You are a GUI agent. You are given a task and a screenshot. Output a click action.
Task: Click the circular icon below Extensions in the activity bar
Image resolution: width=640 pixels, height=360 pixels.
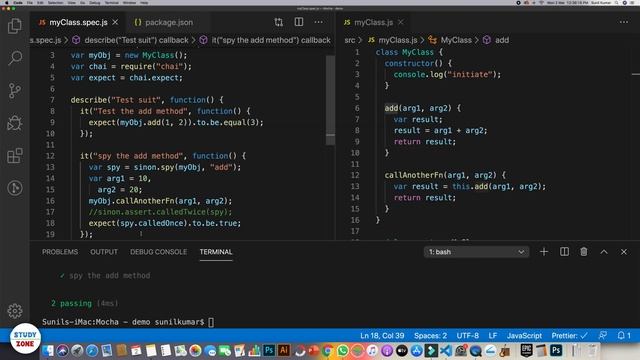click(15, 188)
